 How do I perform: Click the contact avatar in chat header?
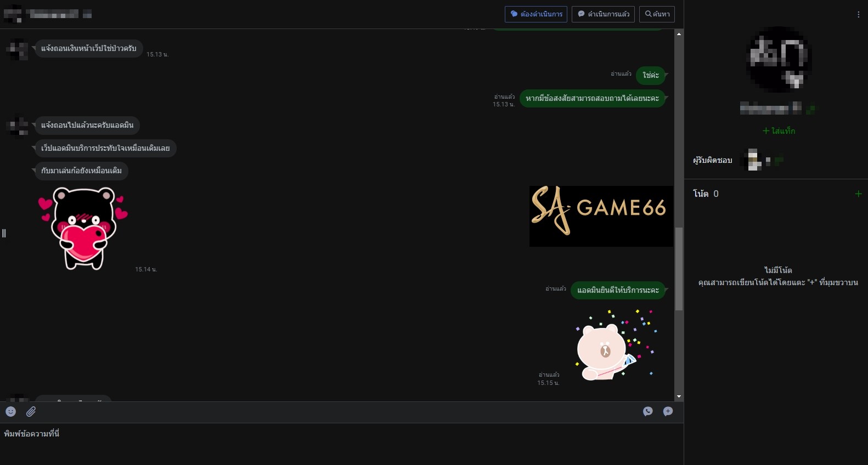(13, 14)
